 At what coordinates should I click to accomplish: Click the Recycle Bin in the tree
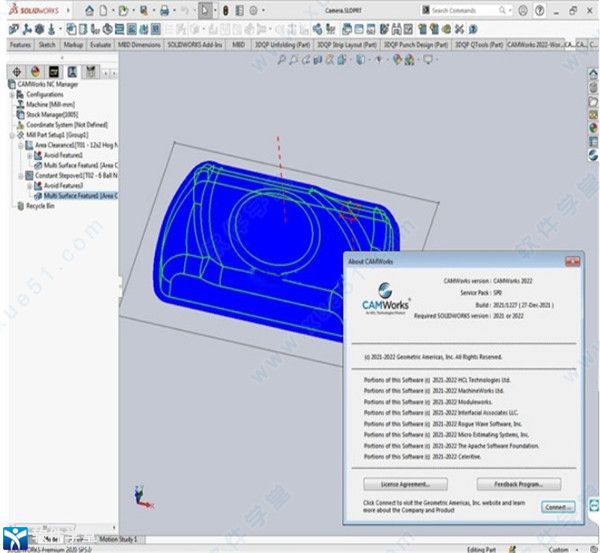(34, 205)
